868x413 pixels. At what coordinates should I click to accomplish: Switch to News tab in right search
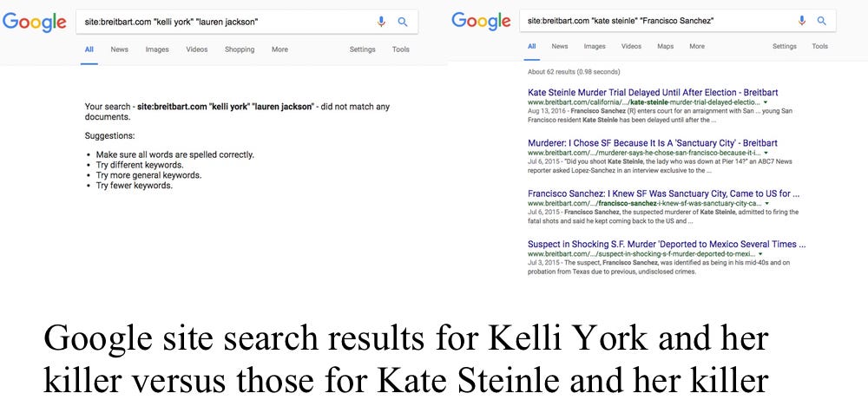560,47
